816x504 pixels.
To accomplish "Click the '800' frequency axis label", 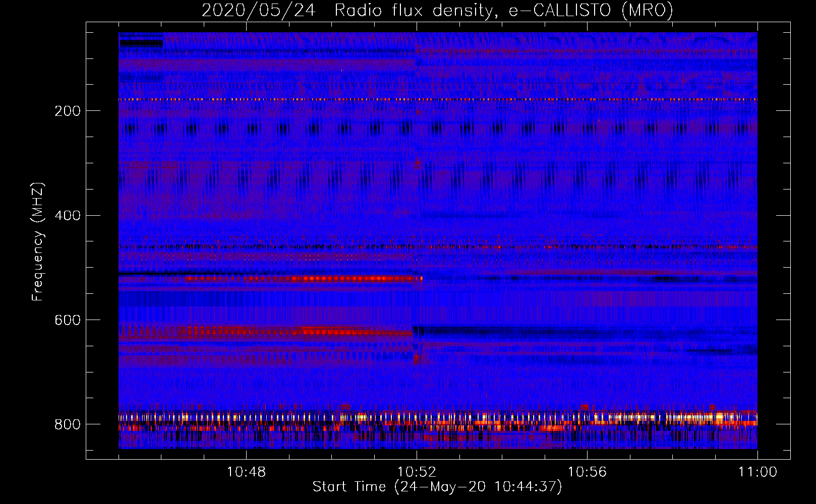I will [x=68, y=425].
